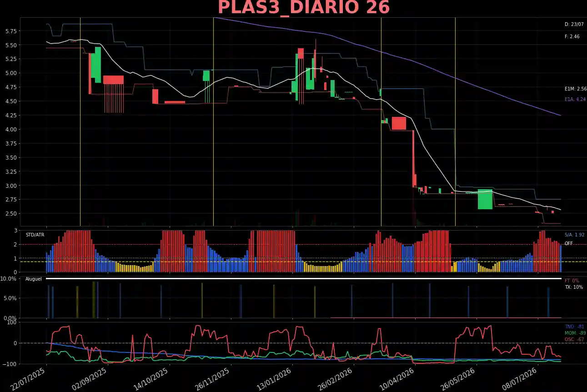Click the 10/04/2026 date axis label
Image resolution: width=587 pixels, height=392 pixels.
point(396,379)
